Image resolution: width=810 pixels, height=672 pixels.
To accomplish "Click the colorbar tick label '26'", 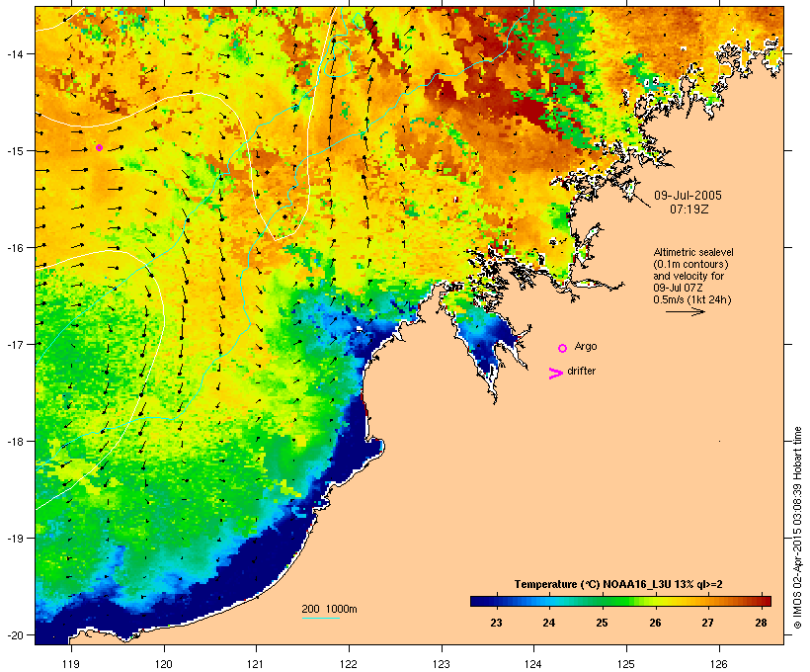I will coord(655,623).
